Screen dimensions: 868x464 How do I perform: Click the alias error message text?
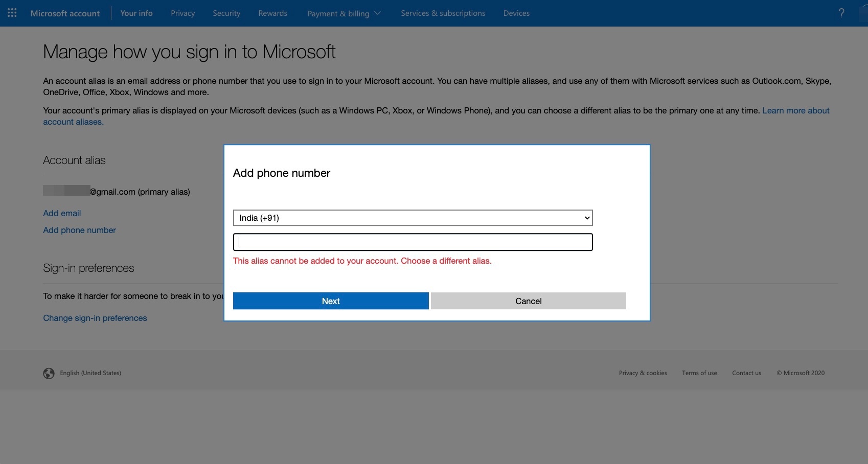(362, 261)
